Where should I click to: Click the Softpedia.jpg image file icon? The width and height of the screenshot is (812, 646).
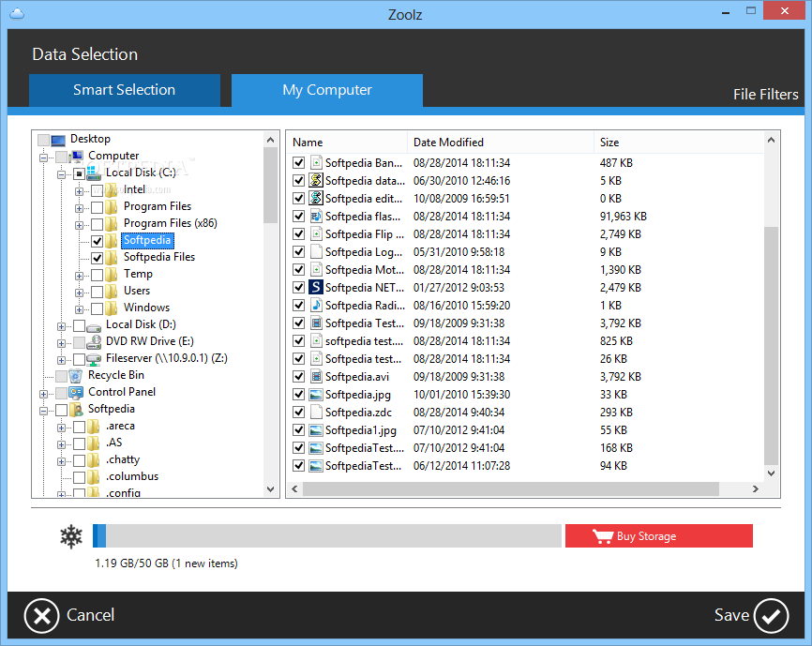coord(316,395)
